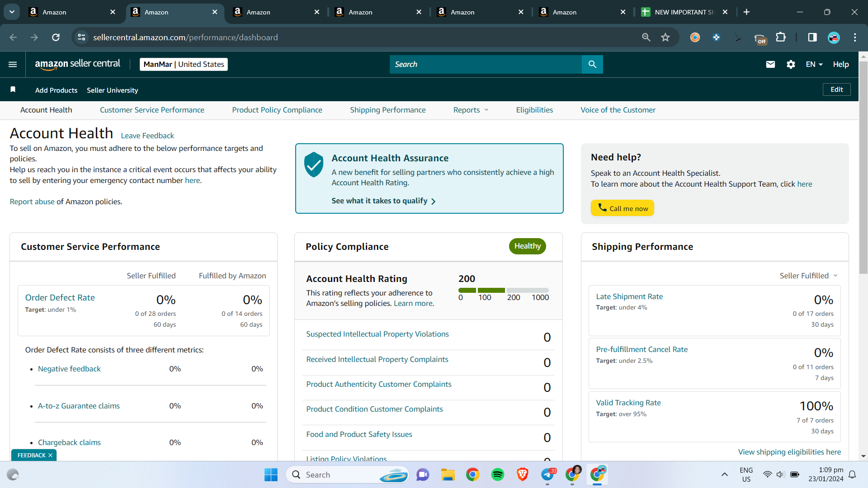This screenshot has height=488, width=868.
Task: Open the Report abuse link
Action: (x=32, y=202)
